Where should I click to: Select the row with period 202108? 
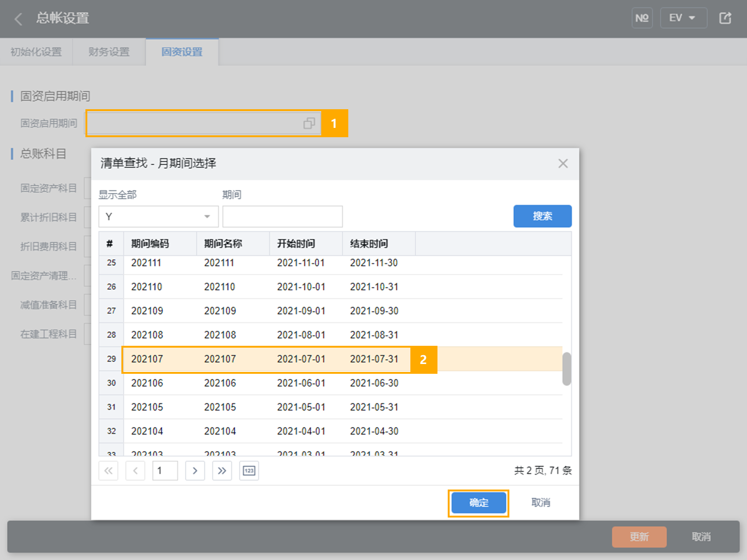331,335
